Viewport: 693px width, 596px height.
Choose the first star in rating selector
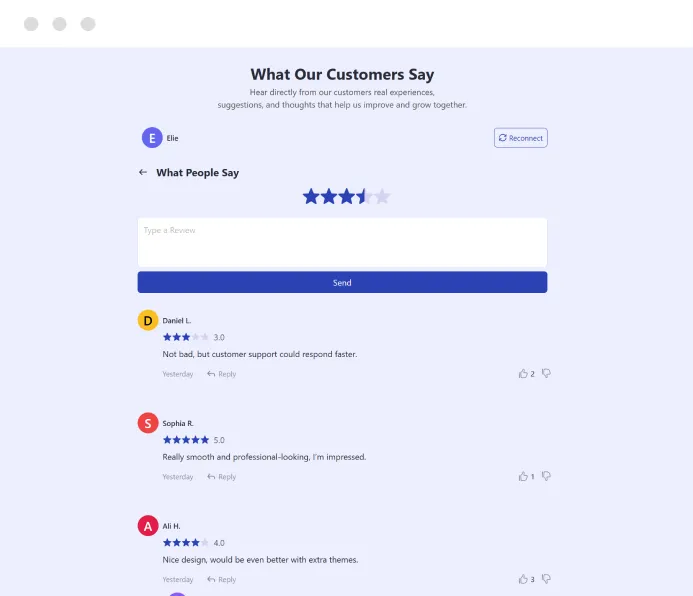311,197
